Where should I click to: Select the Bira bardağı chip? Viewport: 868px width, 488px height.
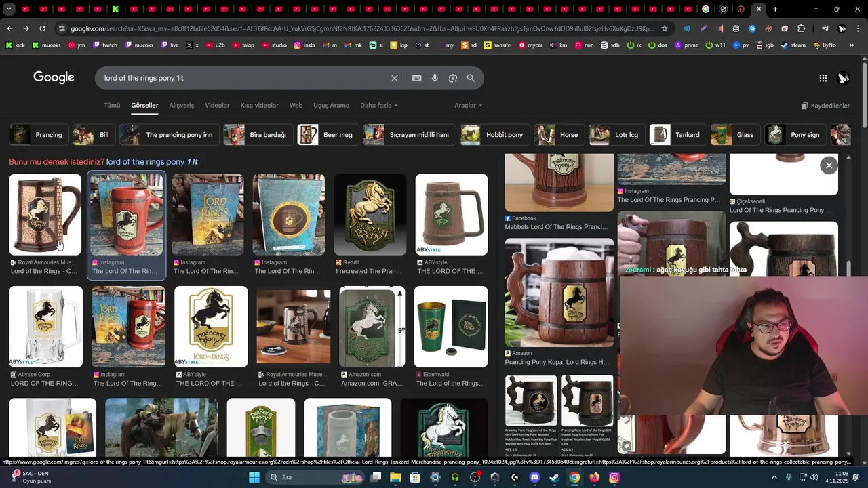coord(258,135)
